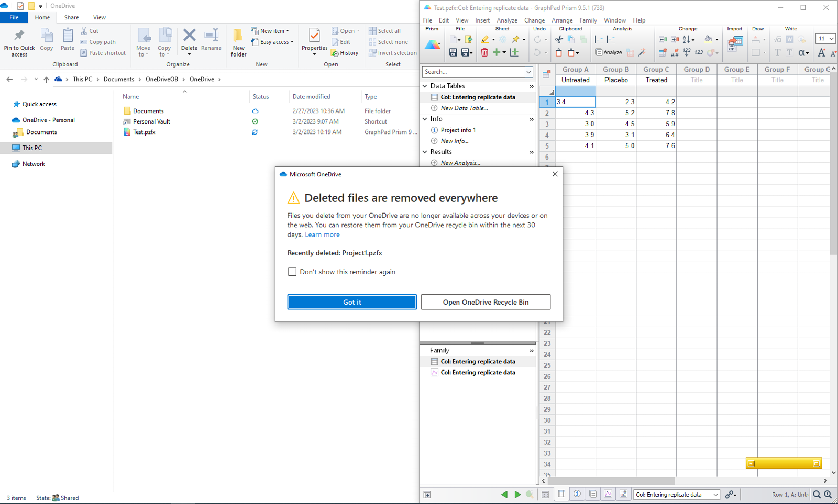Switch to the View tab in Explorer

[x=100, y=17]
